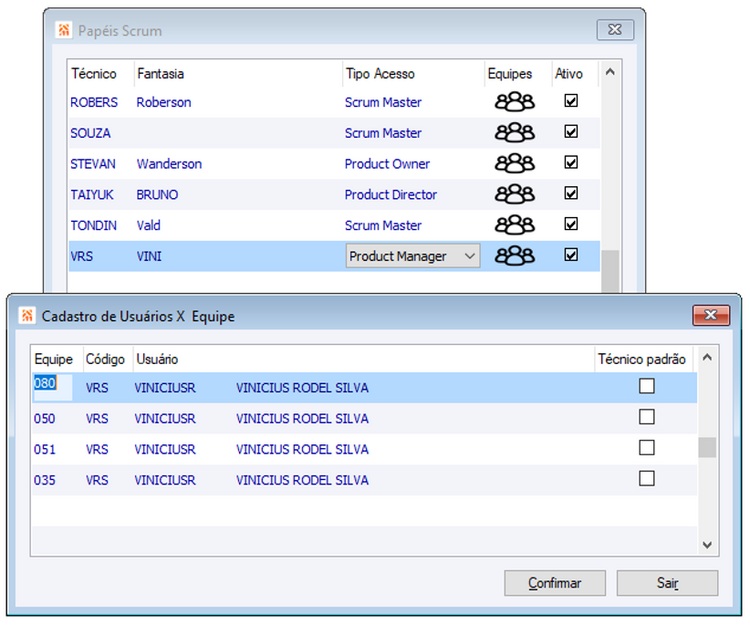Click VINI in the Fantasia column
The image size is (750, 625).
(x=149, y=256)
